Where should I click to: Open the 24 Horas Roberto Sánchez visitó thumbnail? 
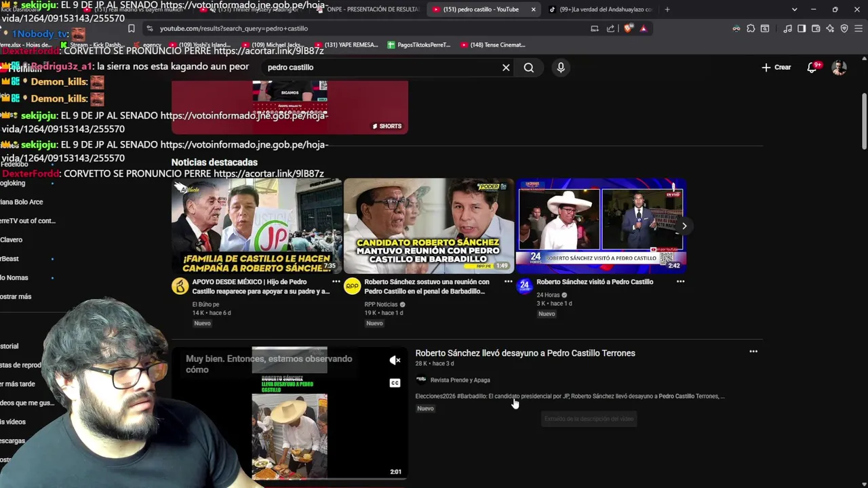(x=601, y=226)
